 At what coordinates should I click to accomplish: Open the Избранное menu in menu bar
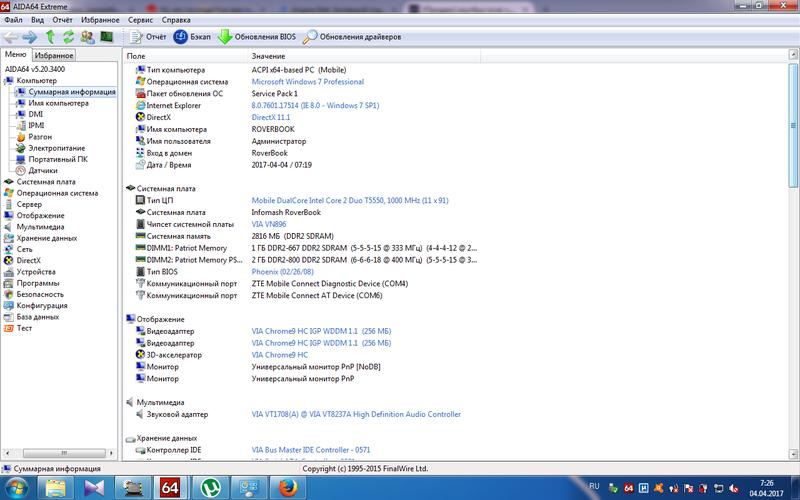click(100, 20)
